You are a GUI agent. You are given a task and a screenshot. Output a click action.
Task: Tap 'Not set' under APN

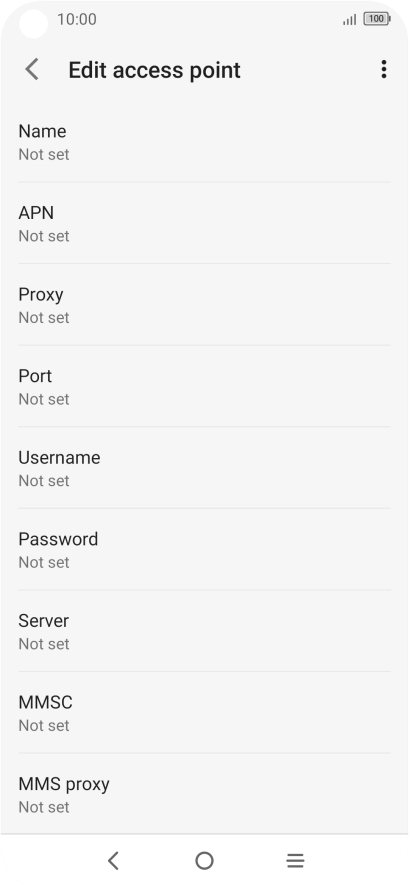click(44, 236)
